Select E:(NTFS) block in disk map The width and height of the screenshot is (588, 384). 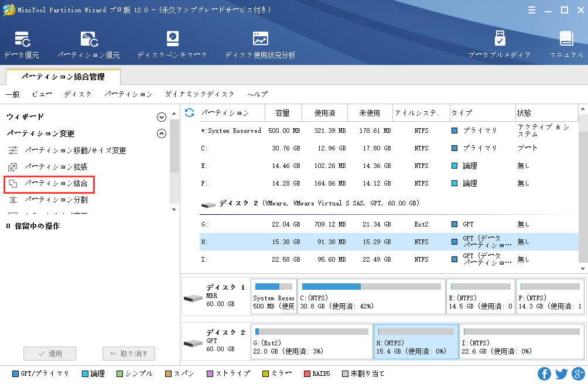(x=481, y=296)
